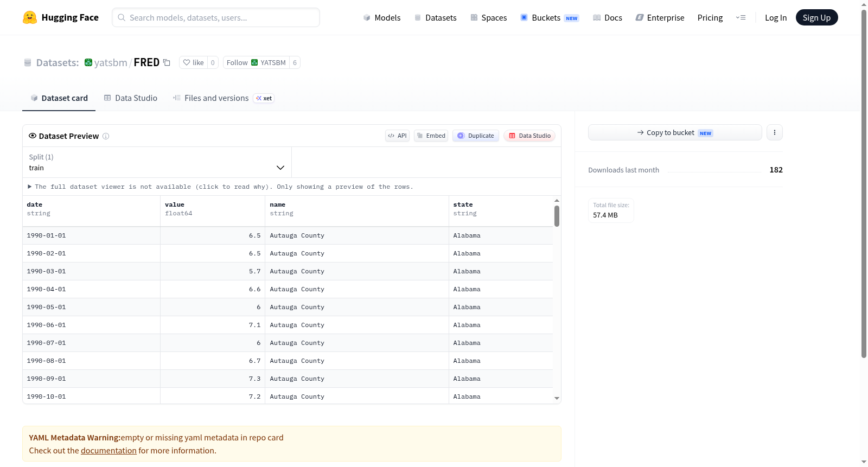
Task: Open the yatsbm owner link
Action: click(x=111, y=62)
